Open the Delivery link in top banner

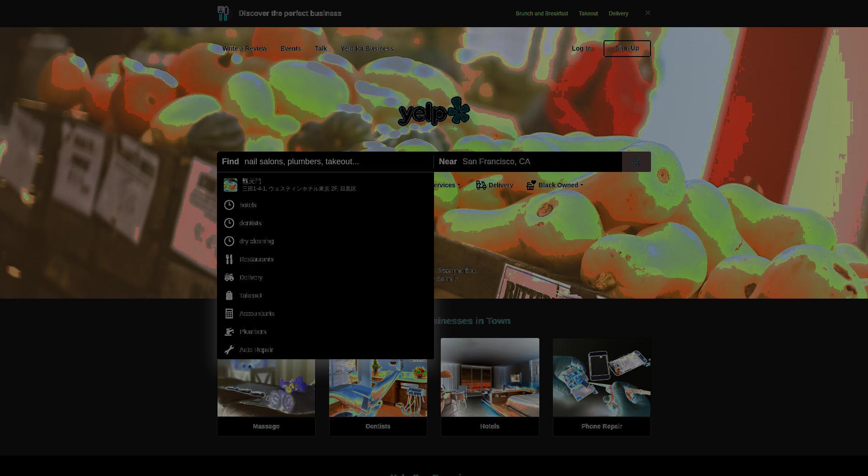[x=618, y=14]
